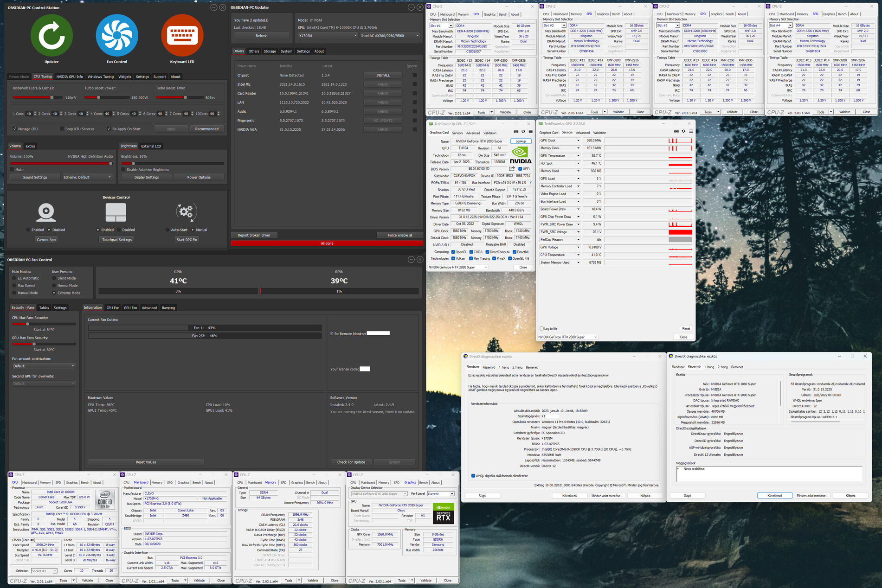
Task: Select EC Automatic fan mode
Action: (14, 278)
